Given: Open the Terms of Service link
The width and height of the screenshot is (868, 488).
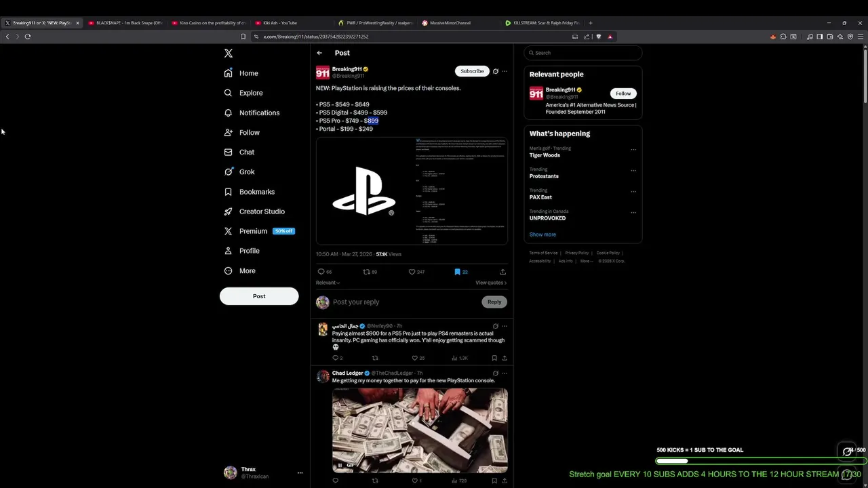Looking at the screenshot, I should 543,253.
